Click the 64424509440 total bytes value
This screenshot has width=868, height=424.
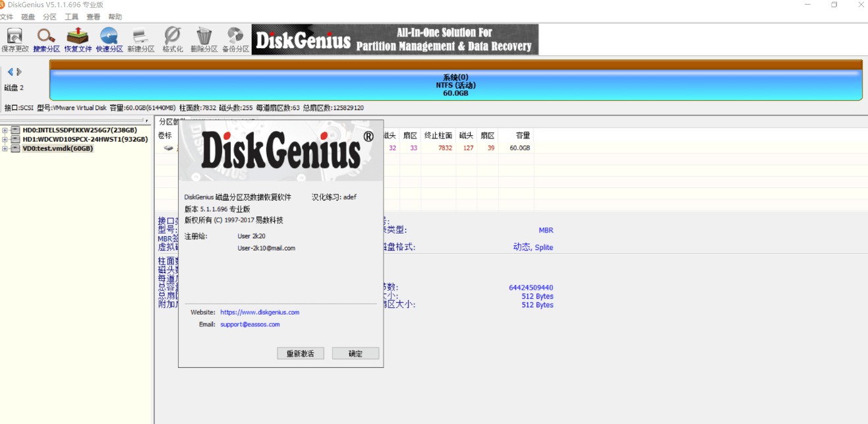click(531, 288)
